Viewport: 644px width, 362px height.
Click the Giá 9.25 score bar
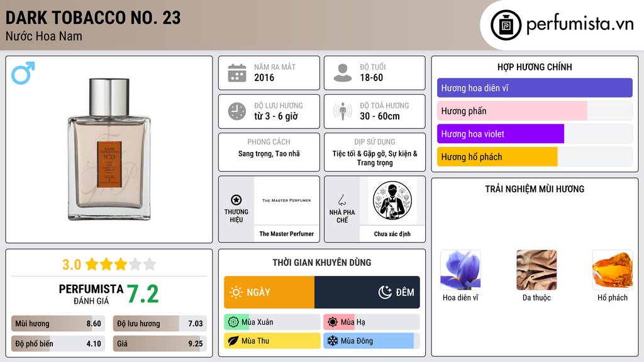[x=160, y=344]
